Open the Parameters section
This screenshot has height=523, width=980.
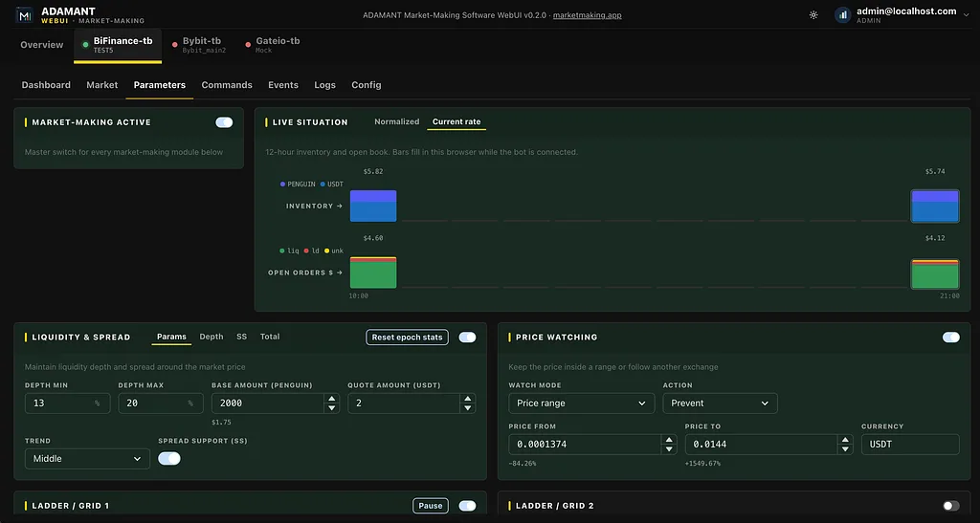160,85
